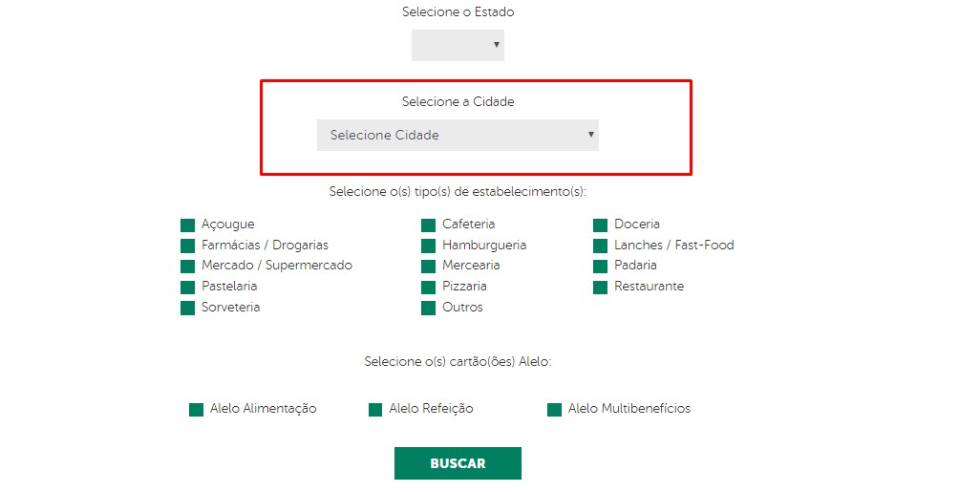Viewport: 980px width, 492px height.
Task: Toggle the Padaria checkbox
Action: coord(600,267)
